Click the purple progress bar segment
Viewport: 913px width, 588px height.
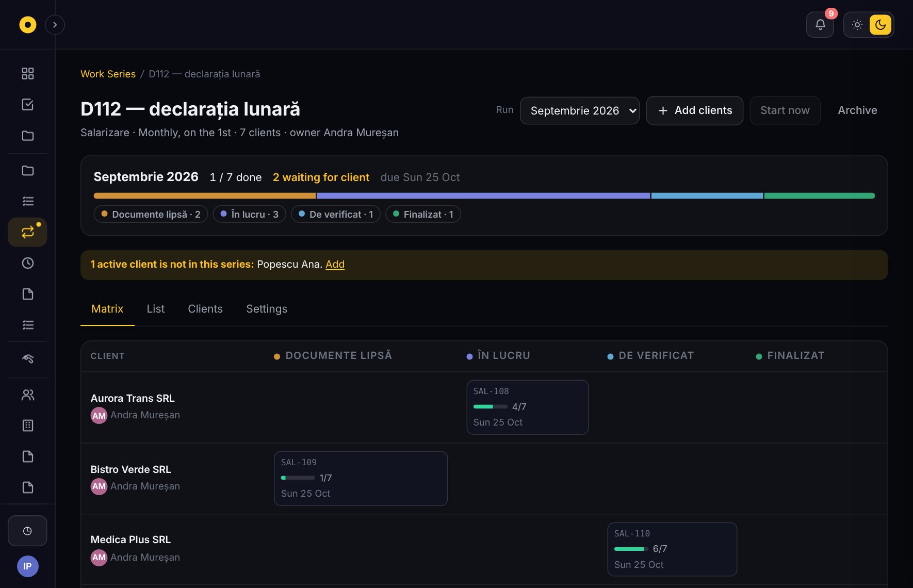coord(483,196)
